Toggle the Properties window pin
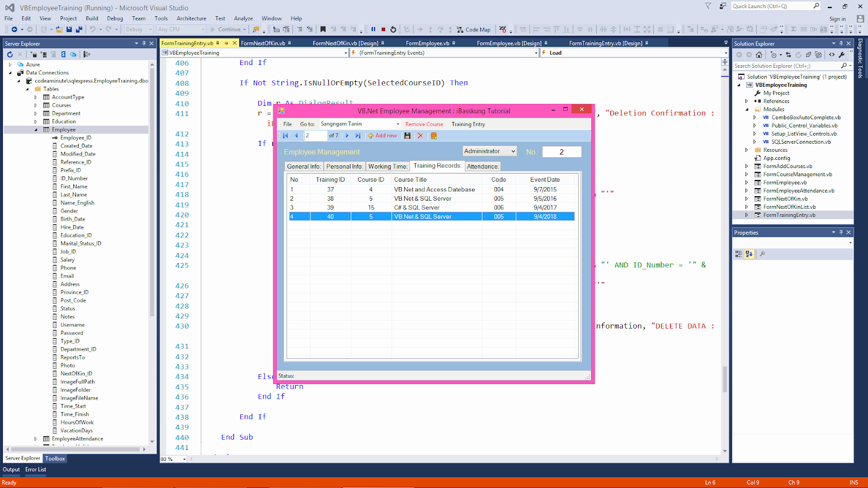 841,232
